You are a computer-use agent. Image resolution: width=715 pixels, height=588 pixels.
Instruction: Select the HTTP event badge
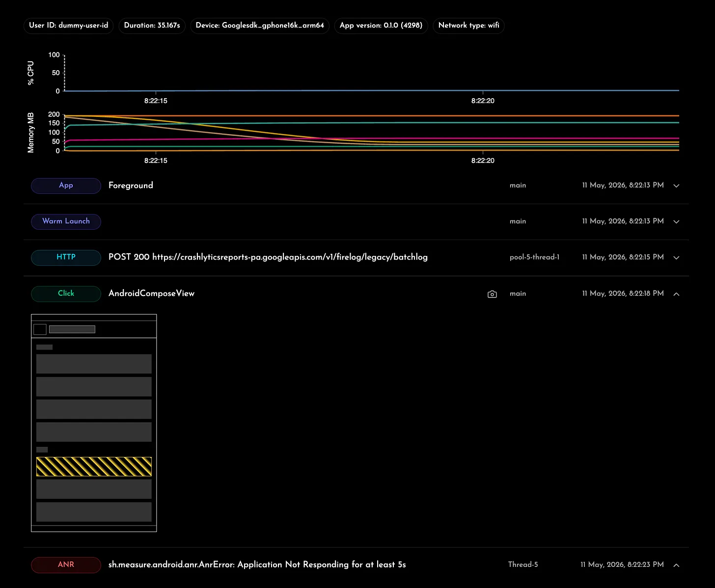(66, 257)
